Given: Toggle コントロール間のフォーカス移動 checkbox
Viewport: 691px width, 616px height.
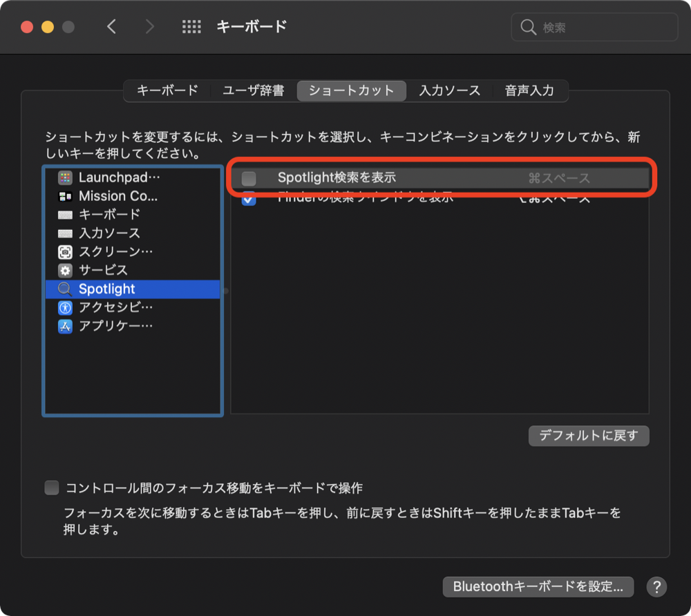Looking at the screenshot, I should coord(52,488).
